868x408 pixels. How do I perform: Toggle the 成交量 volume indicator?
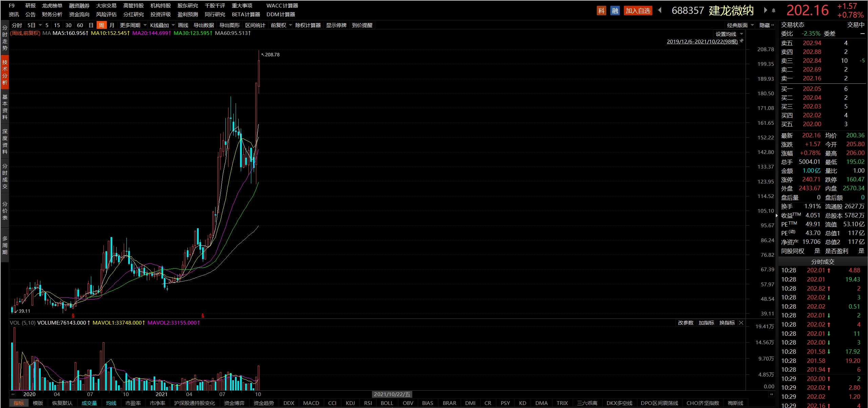click(89, 403)
